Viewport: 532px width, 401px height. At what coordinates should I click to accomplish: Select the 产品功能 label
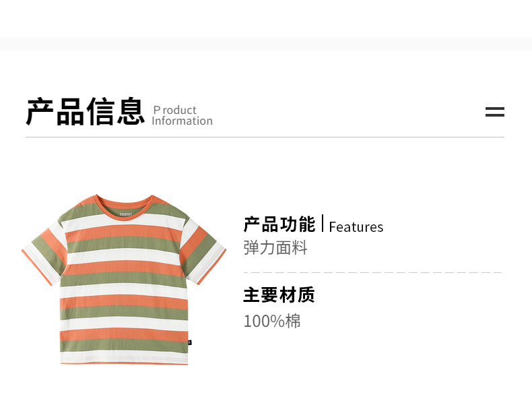pos(279,224)
